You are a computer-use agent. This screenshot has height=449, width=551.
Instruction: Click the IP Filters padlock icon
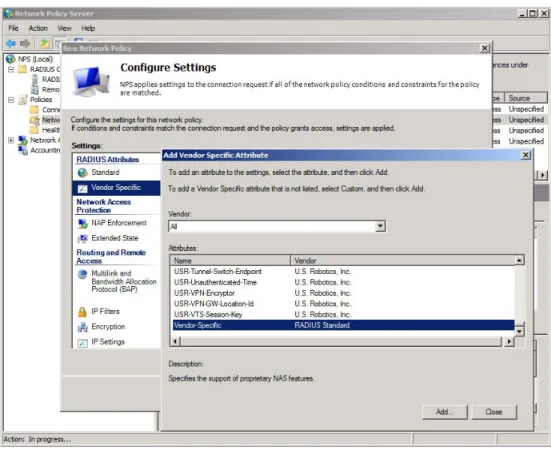pyautogui.click(x=83, y=312)
